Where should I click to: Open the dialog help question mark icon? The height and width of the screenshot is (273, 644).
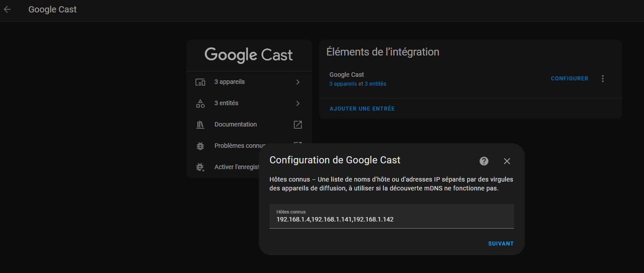point(484,161)
